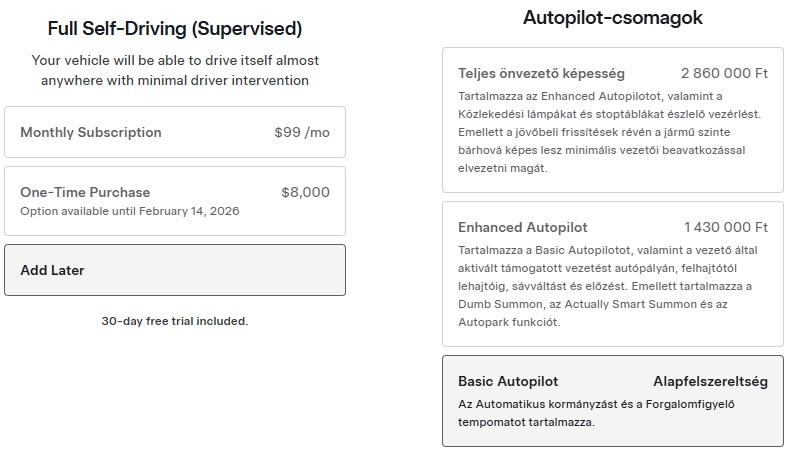Click the One-Time Purchase title text
The height and width of the screenshot is (455, 794).
pyautogui.click(x=85, y=192)
